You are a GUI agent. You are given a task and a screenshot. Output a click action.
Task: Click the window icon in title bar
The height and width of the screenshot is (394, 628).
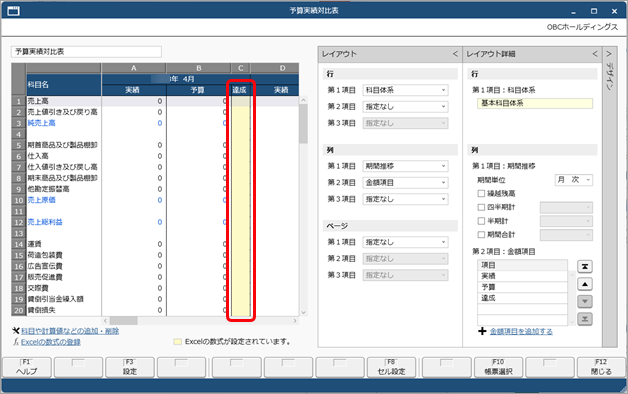13,11
